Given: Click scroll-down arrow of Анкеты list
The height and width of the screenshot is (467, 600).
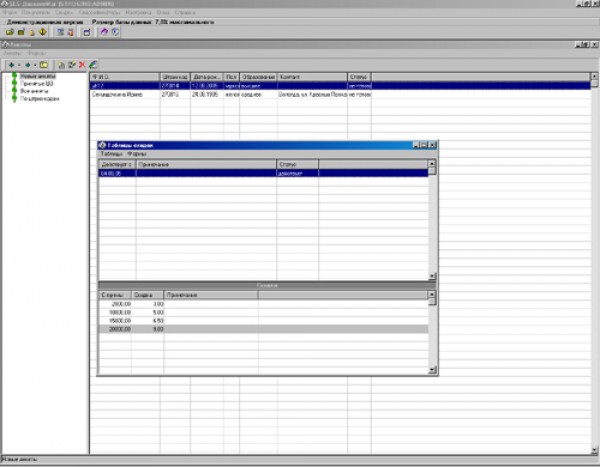Looking at the screenshot, I should click(594, 450).
